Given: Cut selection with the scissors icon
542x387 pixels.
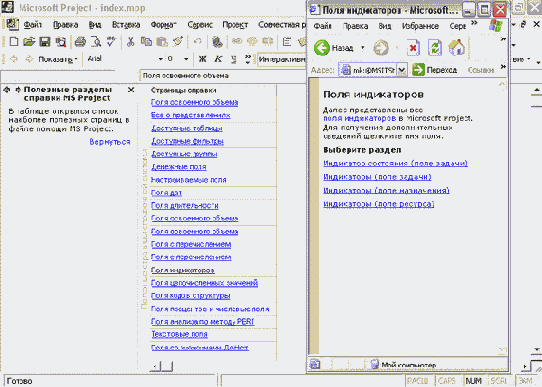Looking at the screenshot, I should click(x=130, y=42).
